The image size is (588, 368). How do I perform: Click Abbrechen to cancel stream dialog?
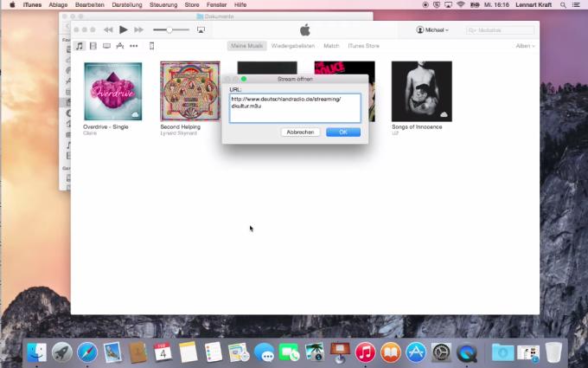[300, 132]
